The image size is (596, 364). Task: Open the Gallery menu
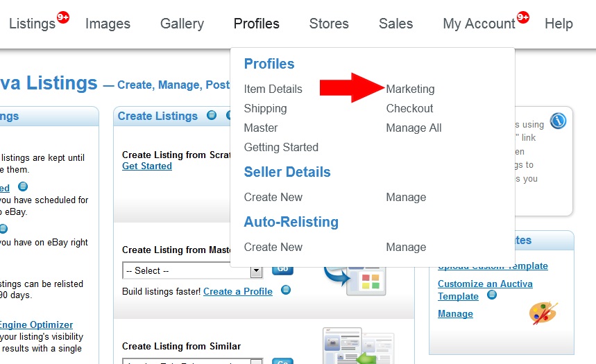click(182, 24)
